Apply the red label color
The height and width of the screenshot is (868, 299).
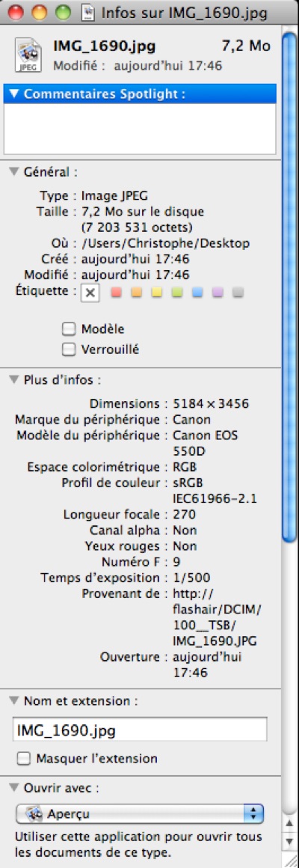pyautogui.click(x=117, y=293)
